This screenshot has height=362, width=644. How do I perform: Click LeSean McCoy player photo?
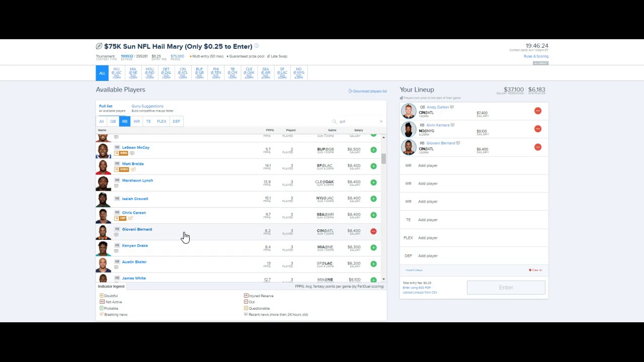(103, 151)
